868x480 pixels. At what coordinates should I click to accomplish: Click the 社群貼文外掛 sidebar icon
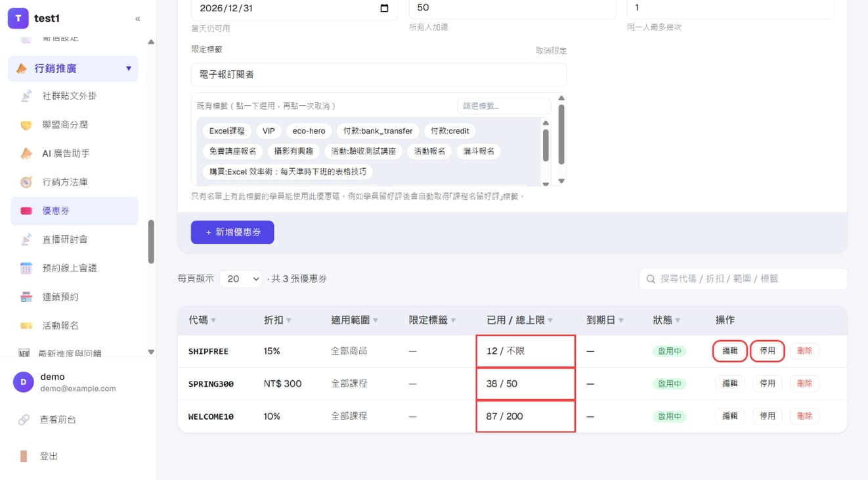click(26, 96)
